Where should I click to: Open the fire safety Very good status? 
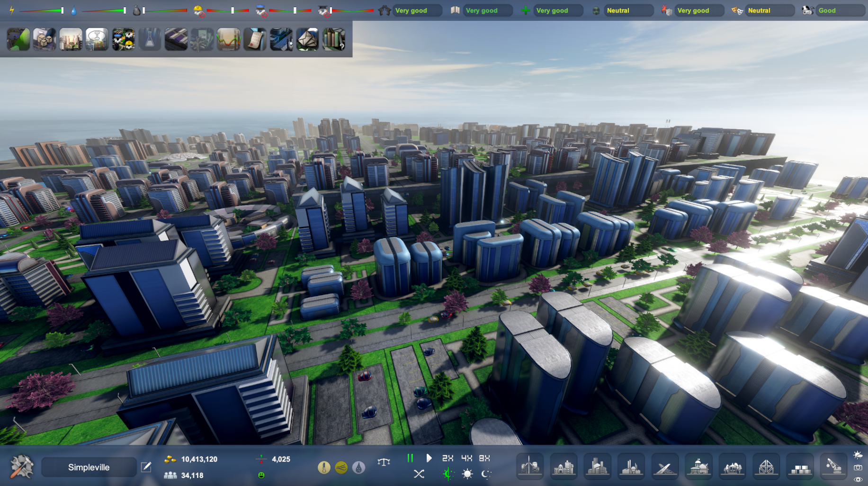point(699,10)
